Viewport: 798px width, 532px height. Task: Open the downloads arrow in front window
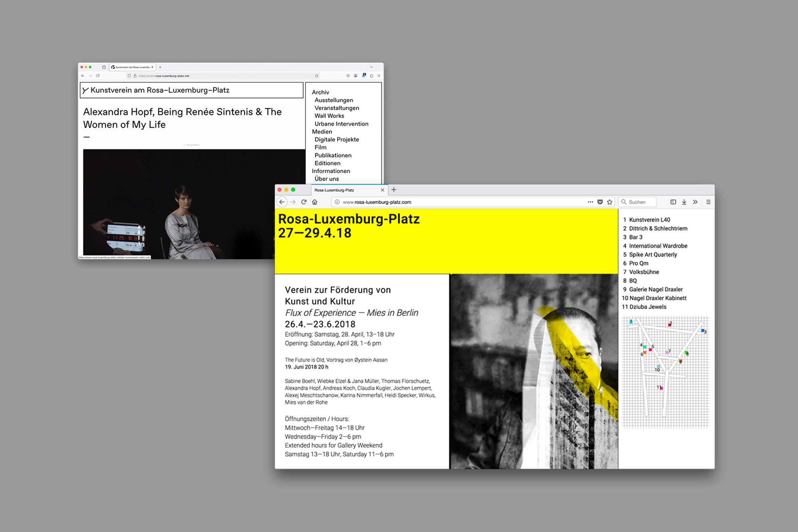[x=684, y=202]
